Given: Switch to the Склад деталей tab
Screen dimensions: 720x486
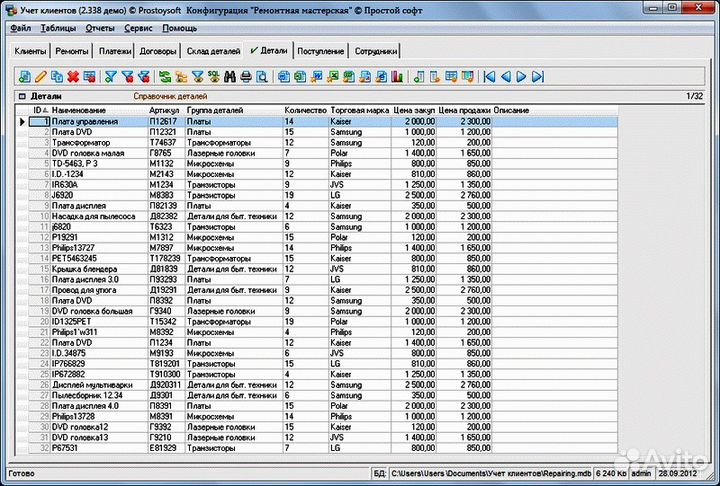Looking at the screenshot, I should click(213, 50).
